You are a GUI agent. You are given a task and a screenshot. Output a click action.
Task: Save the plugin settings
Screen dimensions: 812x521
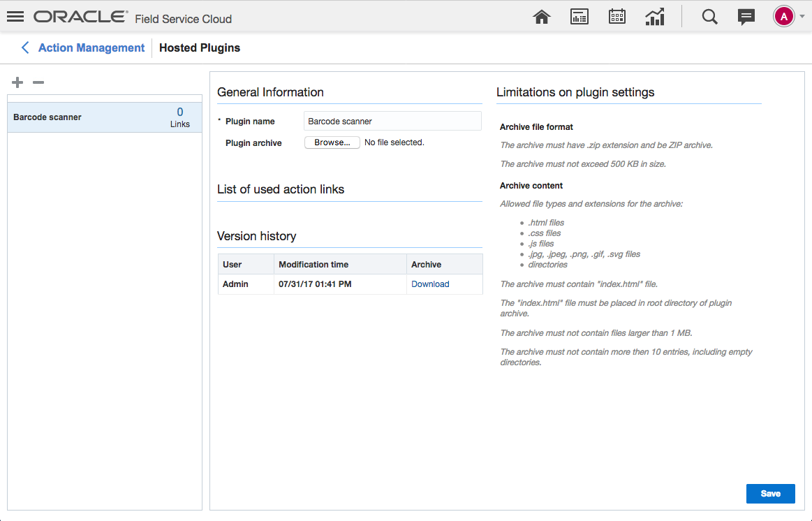[x=770, y=493]
